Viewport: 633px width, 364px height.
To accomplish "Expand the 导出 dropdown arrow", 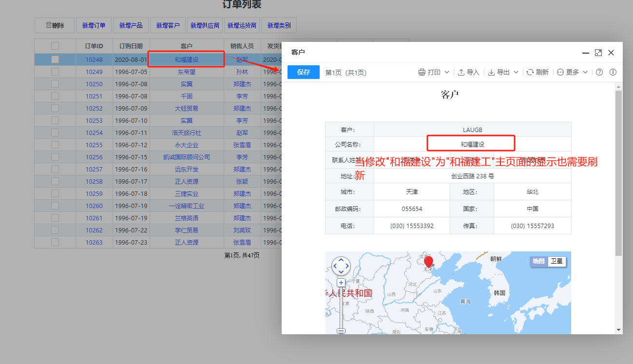I will 516,72.
